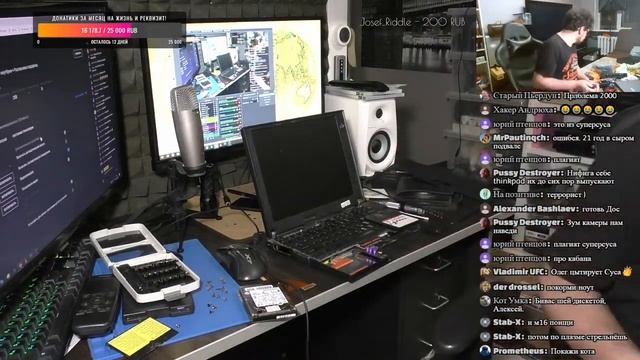Select the message 'Бивас шей дискетой, Алексей.'
640x360 pixels.
click(550, 305)
